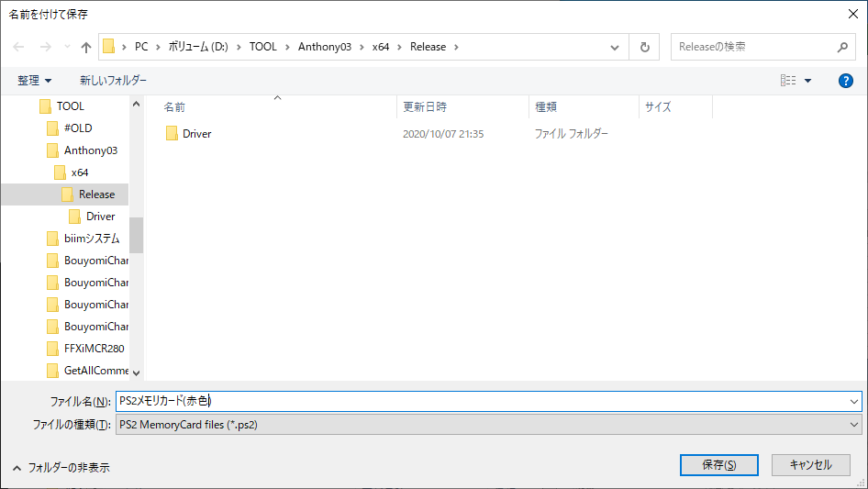
Task: Sort by the サイズ column header
Action: tap(658, 106)
